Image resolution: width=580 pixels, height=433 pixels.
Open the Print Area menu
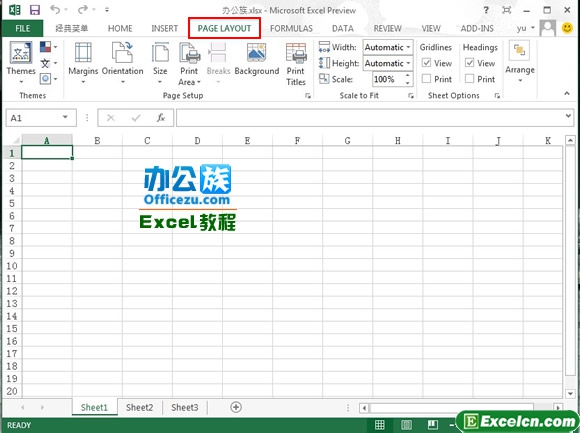coord(189,64)
